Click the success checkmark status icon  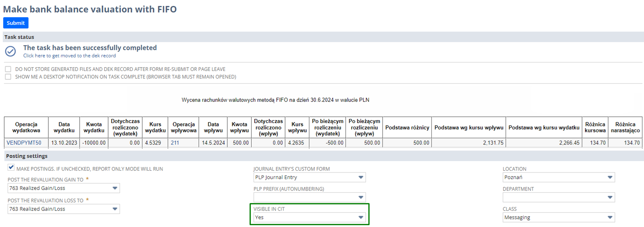(x=11, y=51)
